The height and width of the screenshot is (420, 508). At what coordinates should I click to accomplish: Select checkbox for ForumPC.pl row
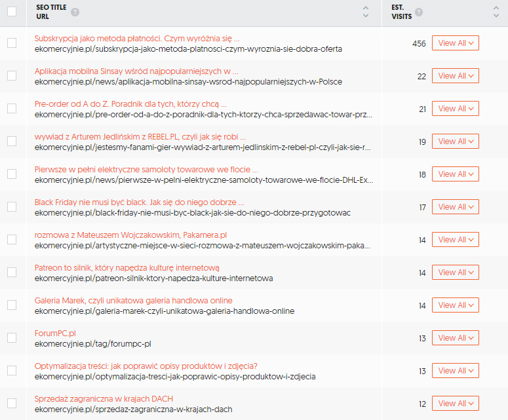click(x=12, y=338)
